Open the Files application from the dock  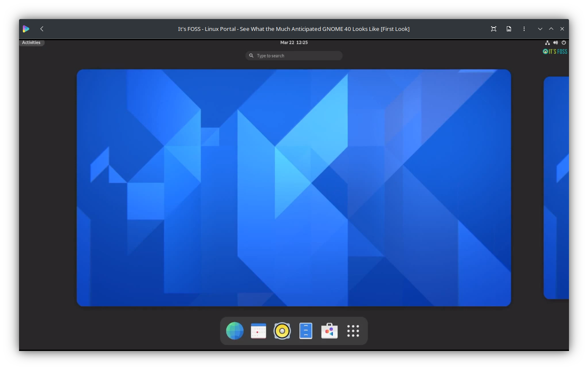click(306, 331)
